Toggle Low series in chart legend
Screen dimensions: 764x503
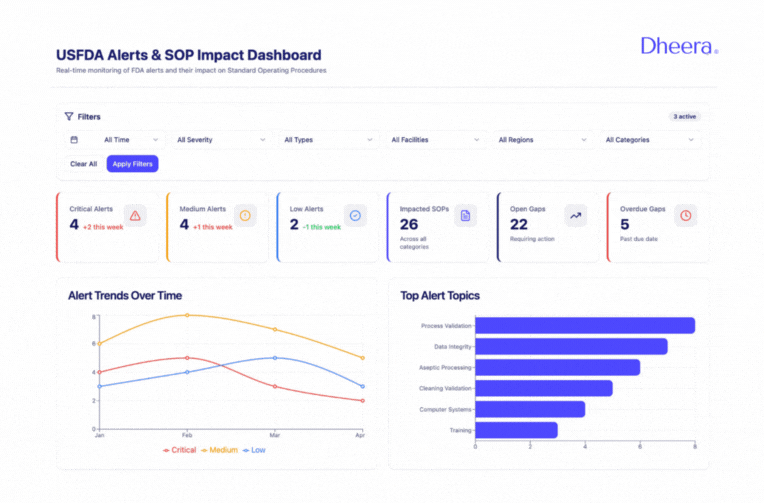(256, 450)
